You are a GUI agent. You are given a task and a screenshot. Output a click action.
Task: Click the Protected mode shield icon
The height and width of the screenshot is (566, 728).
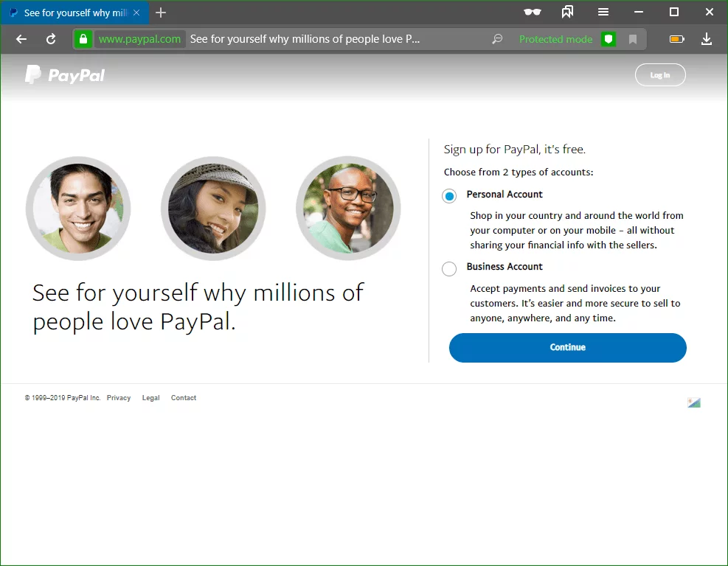coord(608,39)
